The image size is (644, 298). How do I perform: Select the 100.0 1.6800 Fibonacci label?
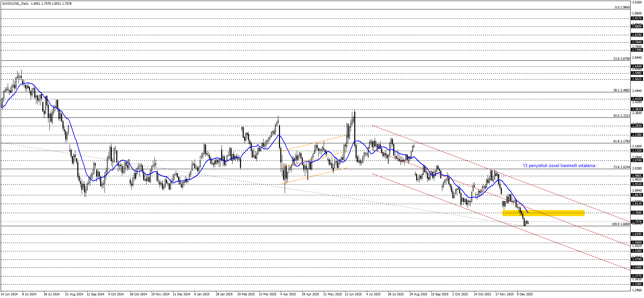[x=620, y=224]
